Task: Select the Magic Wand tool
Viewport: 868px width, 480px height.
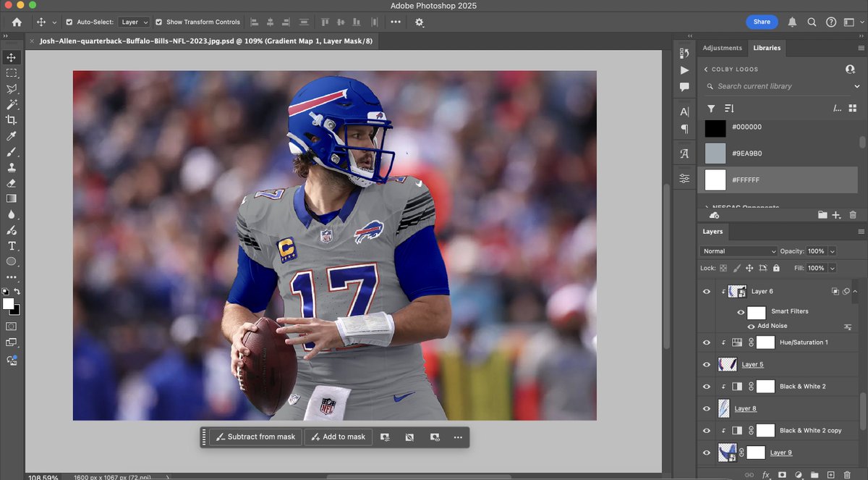Action: coord(11,105)
